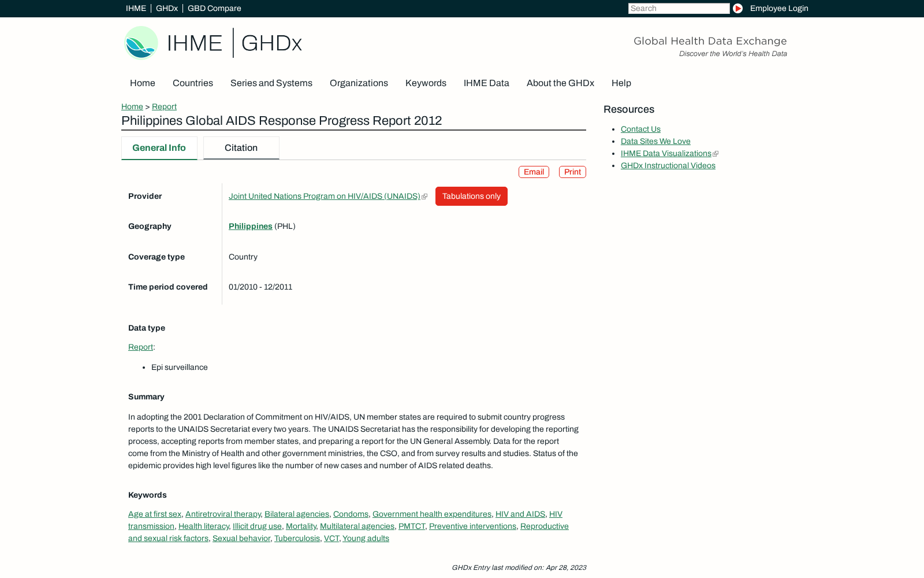Viewport: 924px width, 578px height.
Task: Click the Country coverage type value
Action: coord(243,257)
